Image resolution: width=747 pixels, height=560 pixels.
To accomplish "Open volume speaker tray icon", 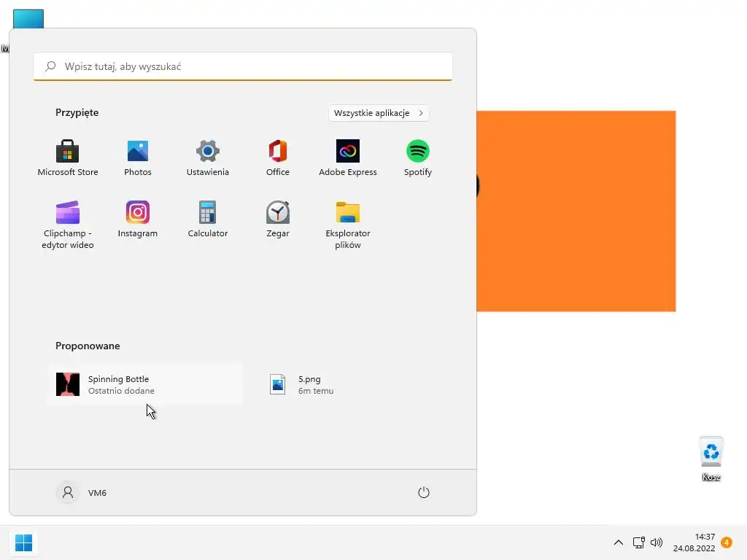I will tap(657, 542).
